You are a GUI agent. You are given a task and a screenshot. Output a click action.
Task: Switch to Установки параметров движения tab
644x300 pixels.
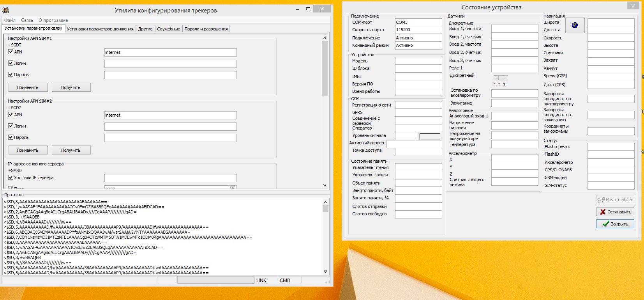[x=100, y=29]
